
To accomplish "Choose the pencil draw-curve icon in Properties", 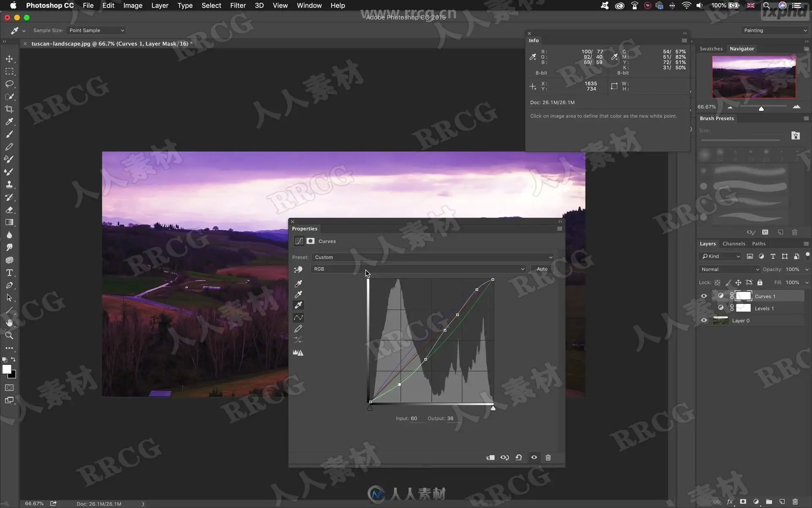I will tap(298, 329).
